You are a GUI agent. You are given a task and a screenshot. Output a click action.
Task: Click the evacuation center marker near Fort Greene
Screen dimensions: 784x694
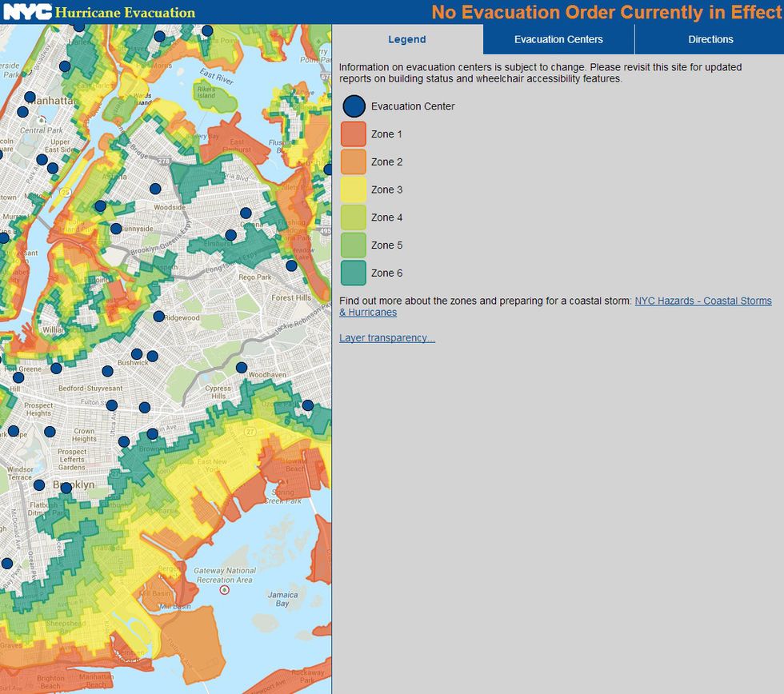click(18, 377)
